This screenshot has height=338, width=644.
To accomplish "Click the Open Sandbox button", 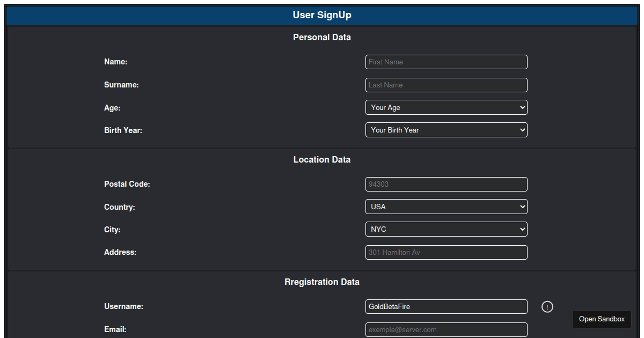I will [602, 319].
